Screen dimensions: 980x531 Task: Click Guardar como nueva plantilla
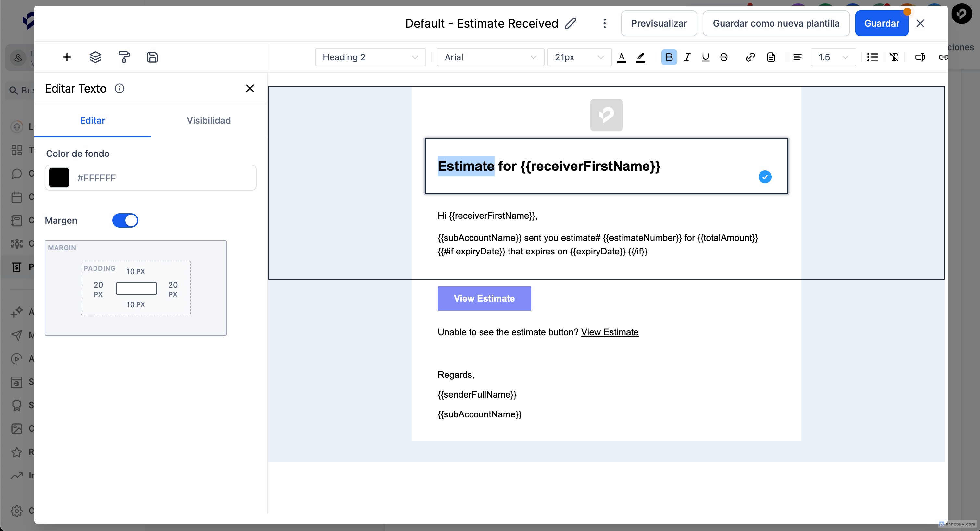point(776,23)
